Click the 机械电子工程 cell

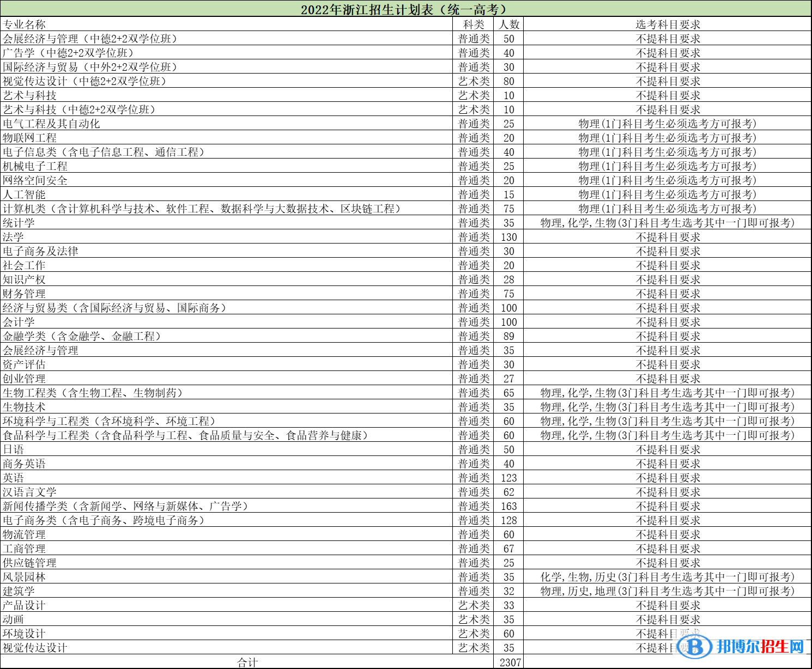point(227,166)
